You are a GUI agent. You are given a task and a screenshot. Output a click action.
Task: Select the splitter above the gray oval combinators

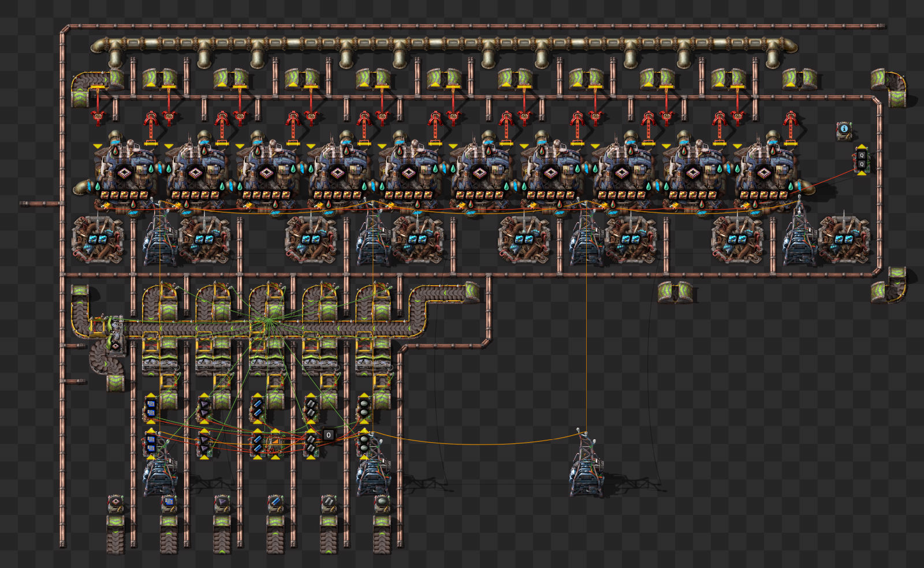373,364
